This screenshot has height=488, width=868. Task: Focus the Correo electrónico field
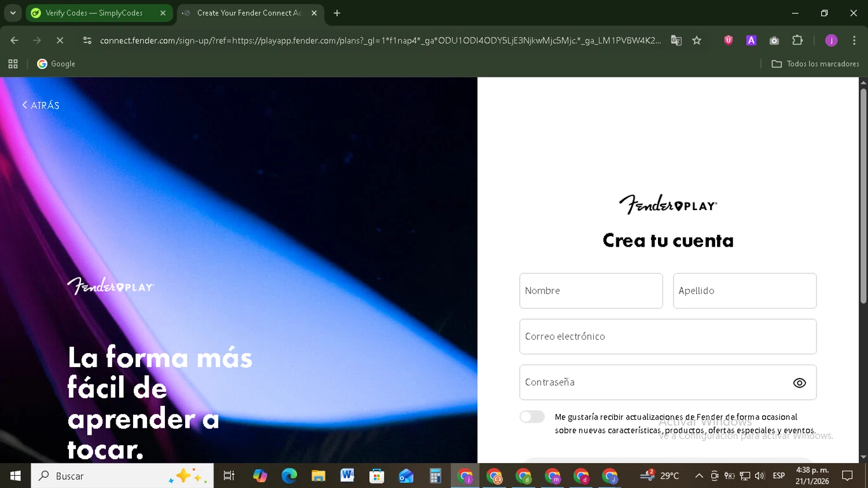[x=668, y=336]
